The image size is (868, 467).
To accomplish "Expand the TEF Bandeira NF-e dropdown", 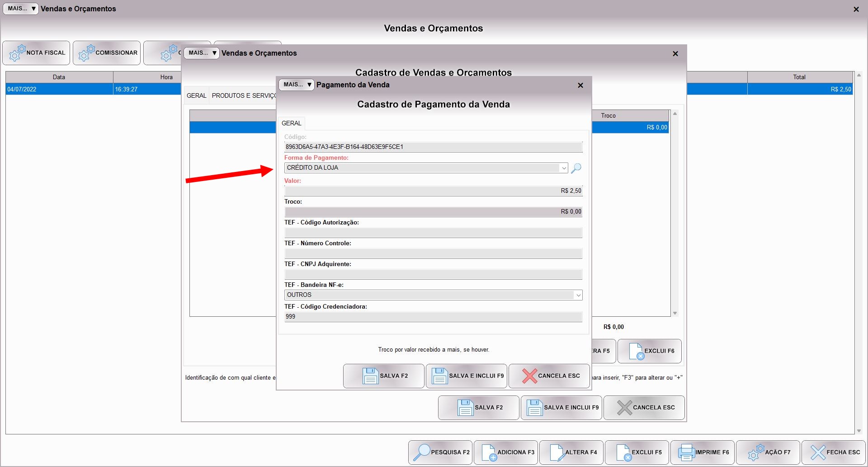I will pyautogui.click(x=578, y=295).
